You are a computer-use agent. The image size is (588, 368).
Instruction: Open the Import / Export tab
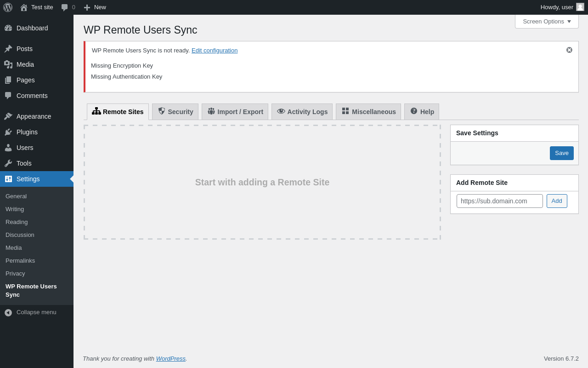235,112
